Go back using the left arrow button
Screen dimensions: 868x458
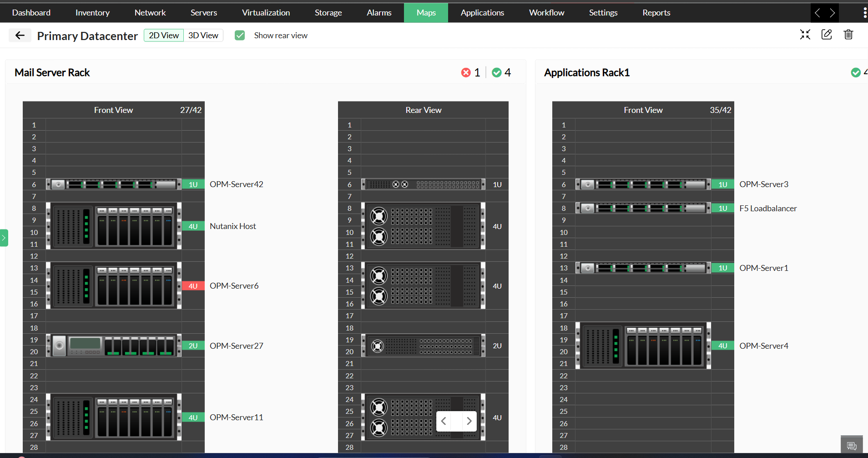[x=20, y=36]
